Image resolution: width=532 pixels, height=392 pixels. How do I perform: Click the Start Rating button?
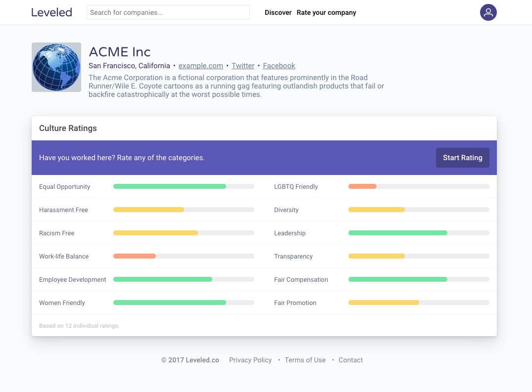462,158
